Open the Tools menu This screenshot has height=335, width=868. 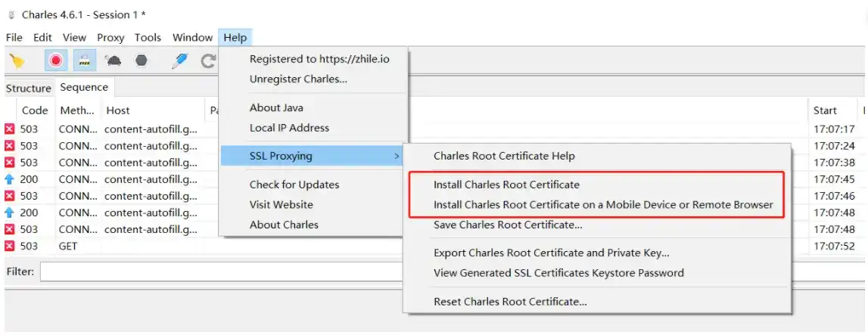(x=148, y=37)
